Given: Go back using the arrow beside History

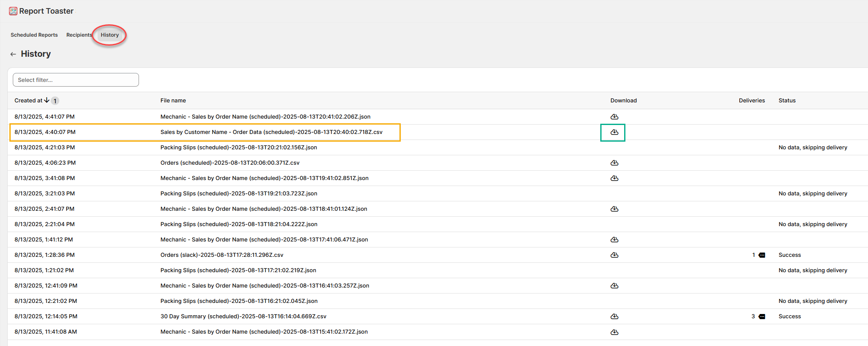Looking at the screenshot, I should tap(13, 54).
